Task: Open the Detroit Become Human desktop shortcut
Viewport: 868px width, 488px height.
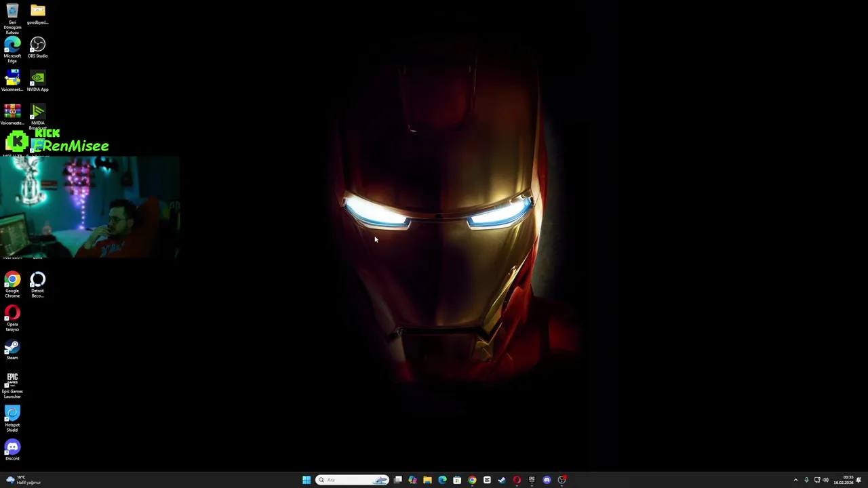Action: tap(38, 285)
